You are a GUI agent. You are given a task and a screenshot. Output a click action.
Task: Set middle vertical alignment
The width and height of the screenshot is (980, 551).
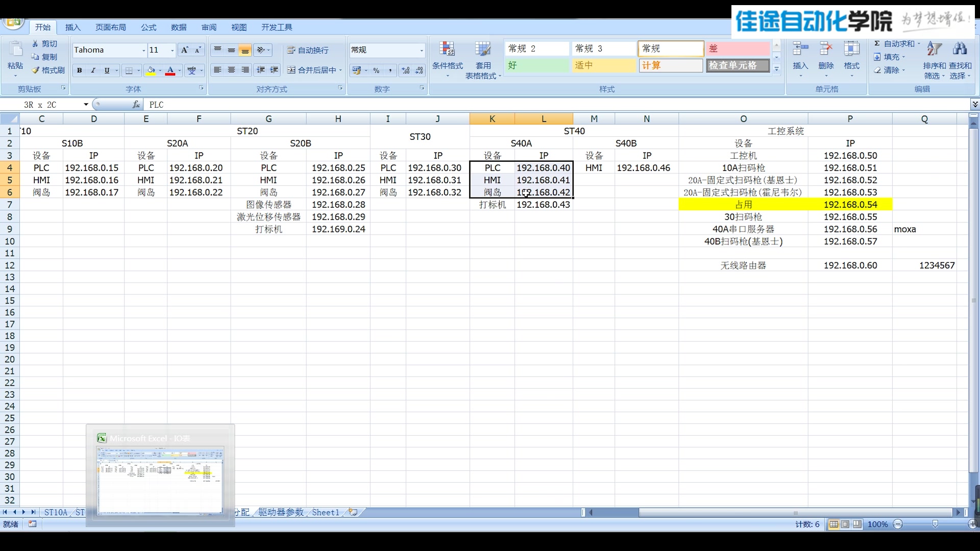point(231,50)
